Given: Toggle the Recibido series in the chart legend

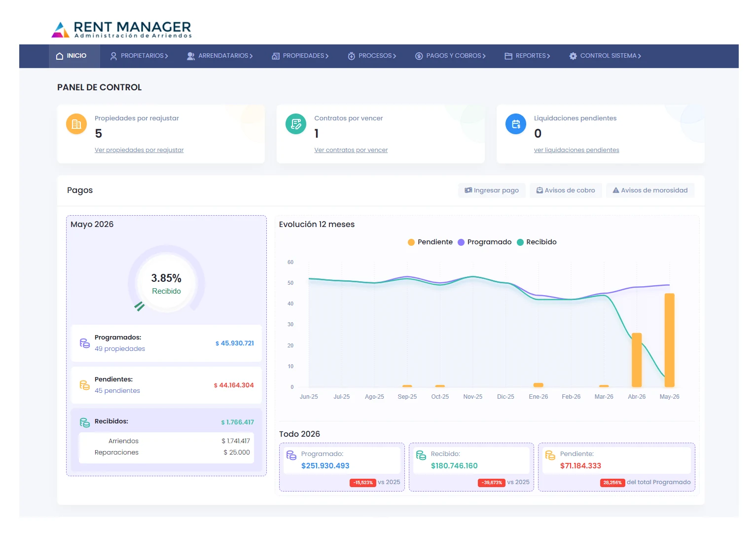Looking at the screenshot, I should pos(537,242).
